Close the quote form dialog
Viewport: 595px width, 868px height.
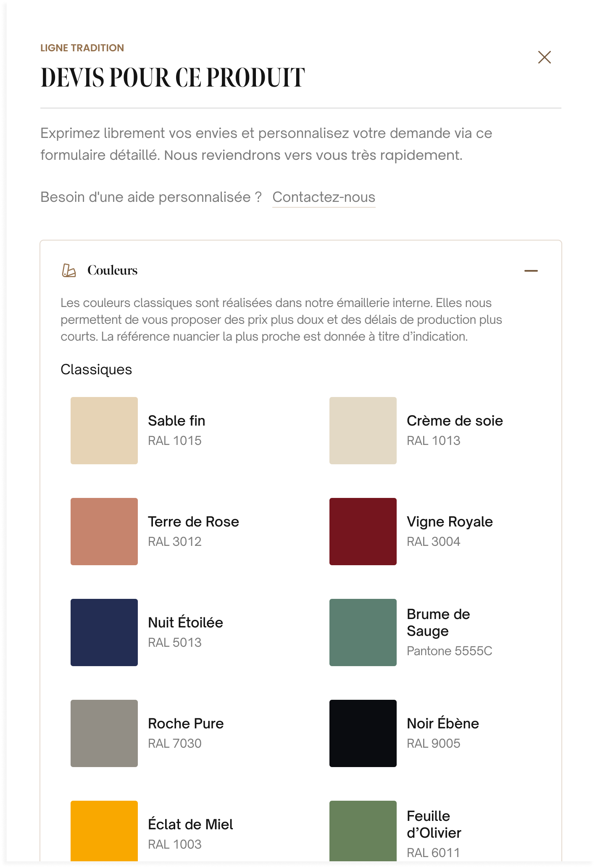pyautogui.click(x=544, y=57)
